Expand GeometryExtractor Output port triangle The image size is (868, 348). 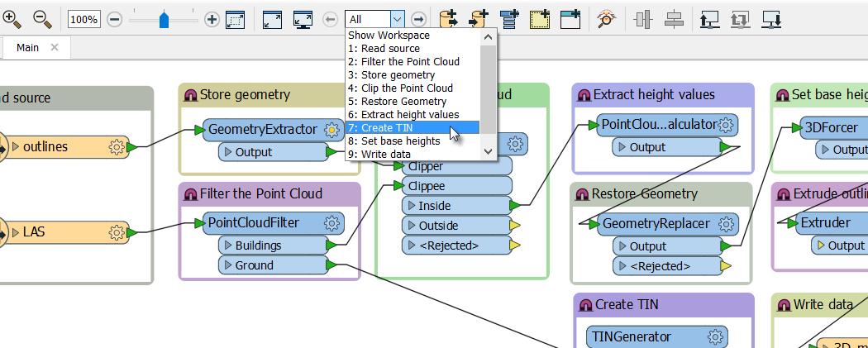[x=229, y=151]
